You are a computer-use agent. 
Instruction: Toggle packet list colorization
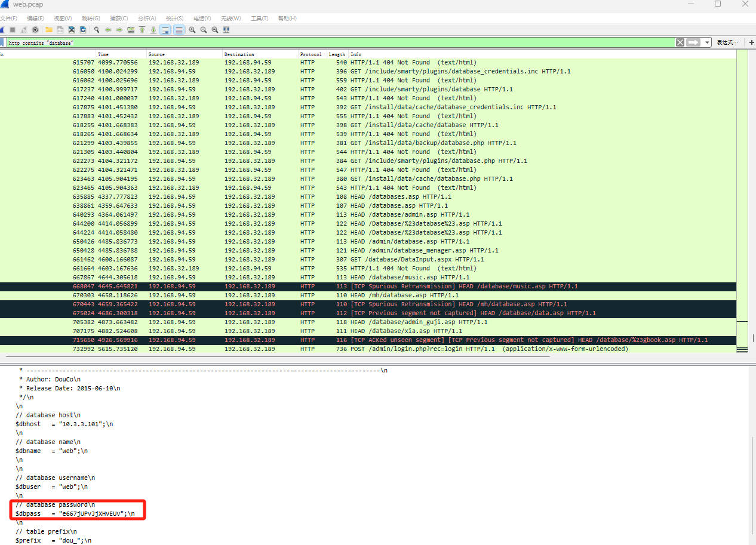[179, 30]
